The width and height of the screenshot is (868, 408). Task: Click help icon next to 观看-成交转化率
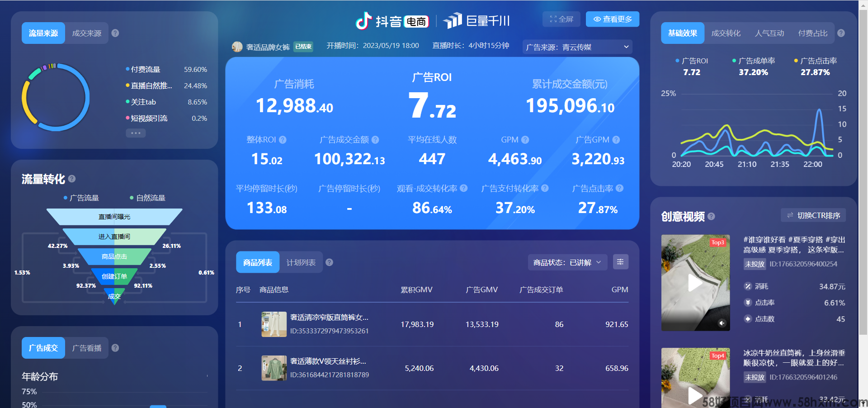[x=464, y=188]
